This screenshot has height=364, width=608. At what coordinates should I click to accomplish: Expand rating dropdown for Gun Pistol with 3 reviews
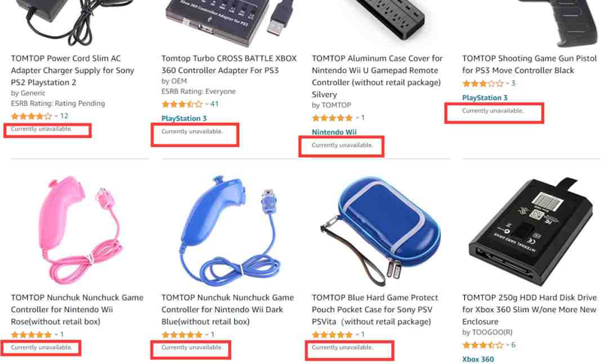pos(507,83)
